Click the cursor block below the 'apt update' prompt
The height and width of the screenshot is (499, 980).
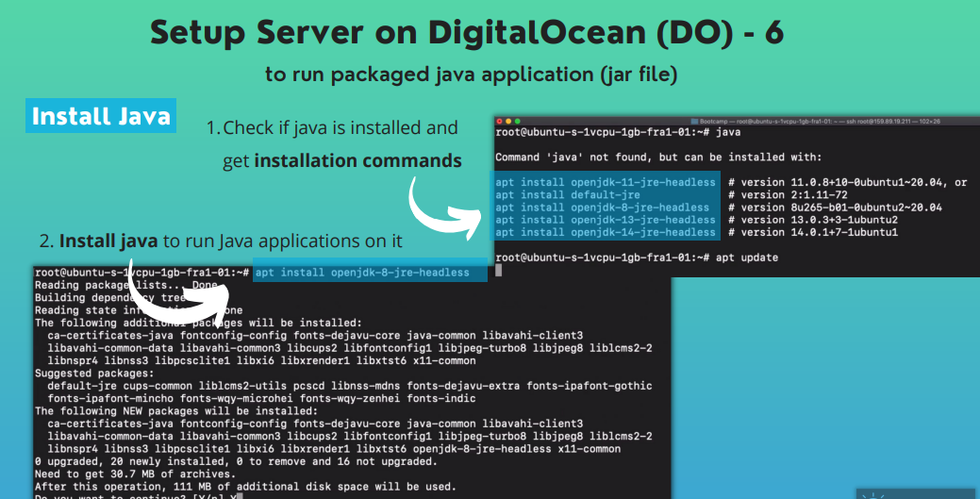pos(499,270)
